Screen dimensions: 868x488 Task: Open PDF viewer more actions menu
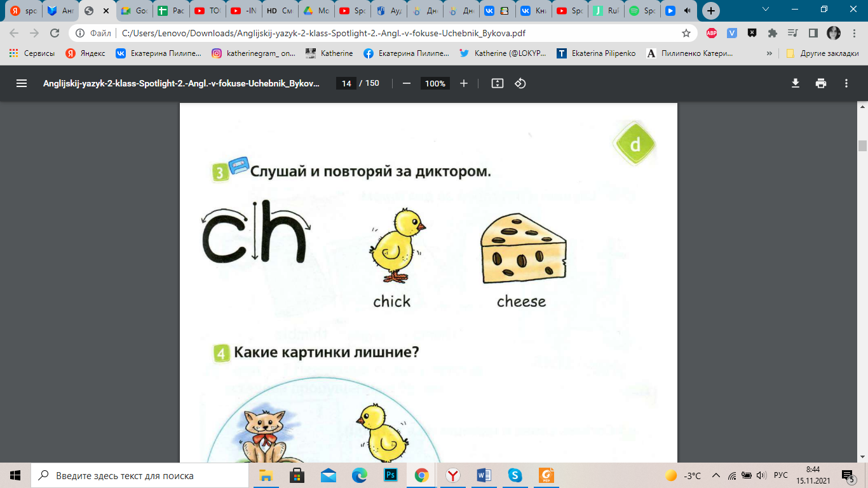(846, 83)
